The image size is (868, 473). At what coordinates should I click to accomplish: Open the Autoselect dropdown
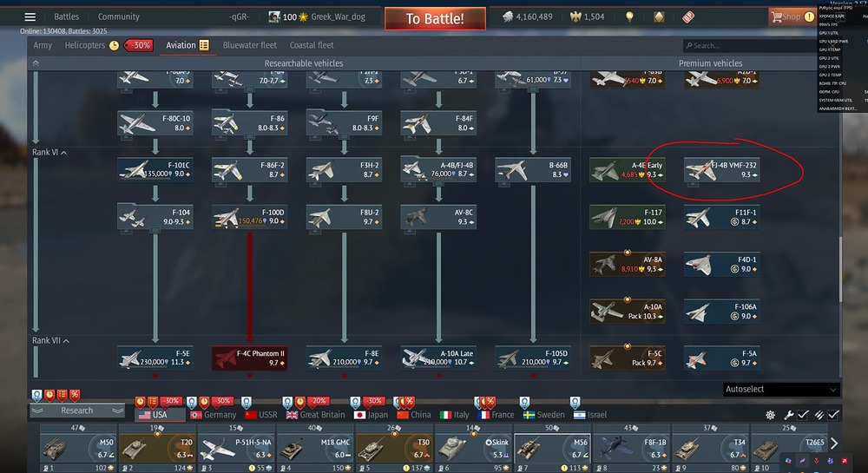coord(781,390)
